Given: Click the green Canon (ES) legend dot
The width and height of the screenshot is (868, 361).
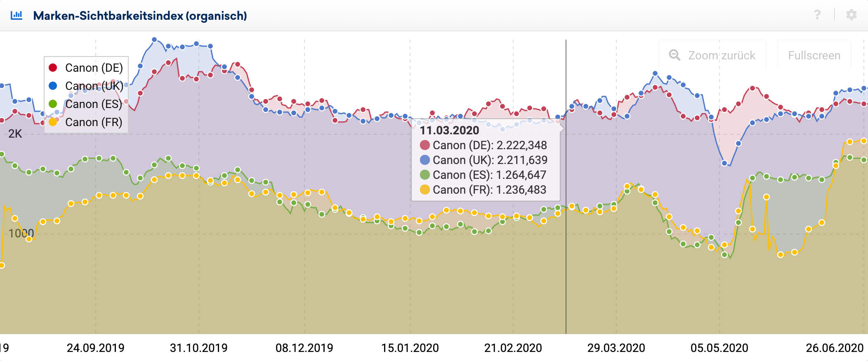Looking at the screenshot, I should click(x=53, y=104).
